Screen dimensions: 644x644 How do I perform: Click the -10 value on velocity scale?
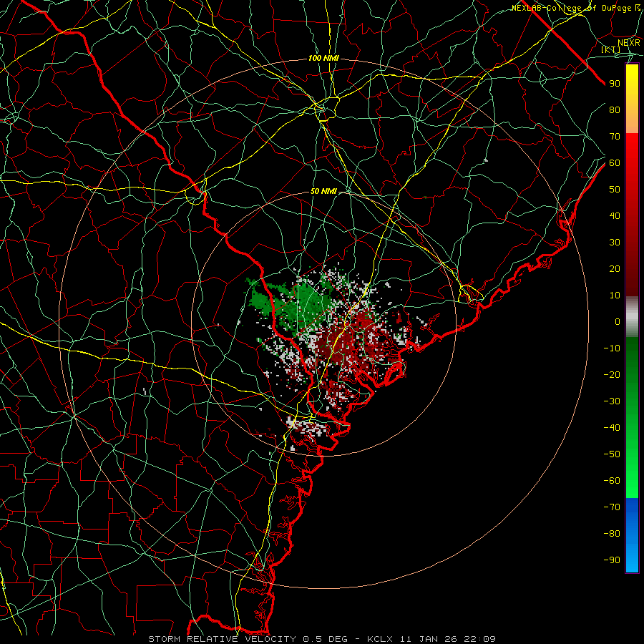pos(612,348)
